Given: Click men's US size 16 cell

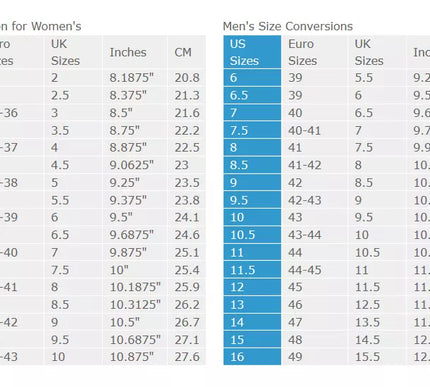Looking at the screenshot, I should point(252,357).
